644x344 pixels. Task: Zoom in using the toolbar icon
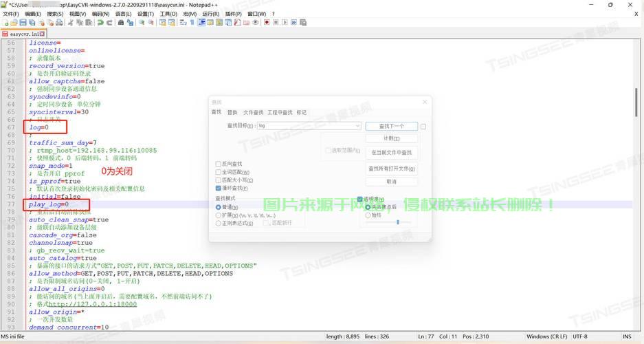pos(142,23)
